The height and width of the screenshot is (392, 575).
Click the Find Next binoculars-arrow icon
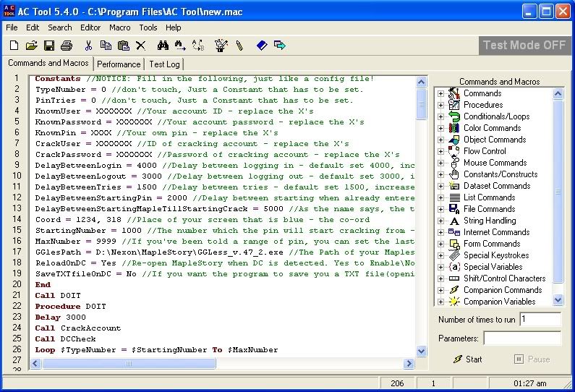pyautogui.click(x=180, y=46)
